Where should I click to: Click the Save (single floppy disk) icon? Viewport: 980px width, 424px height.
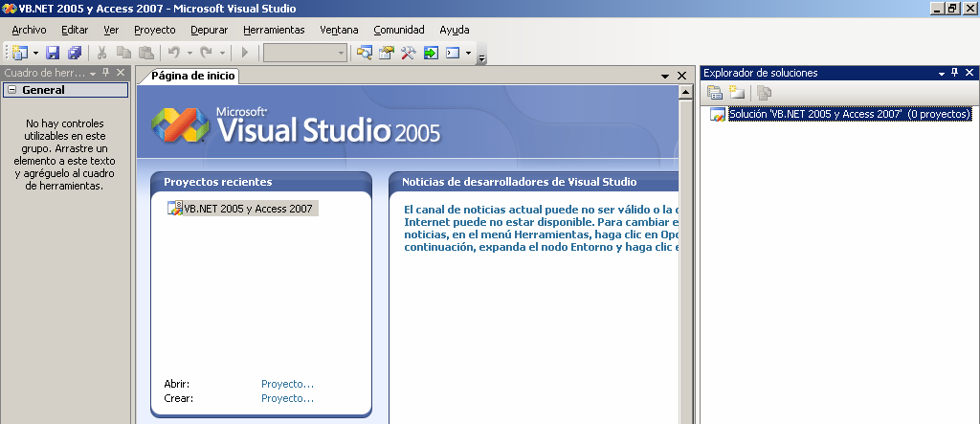(54, 53)
